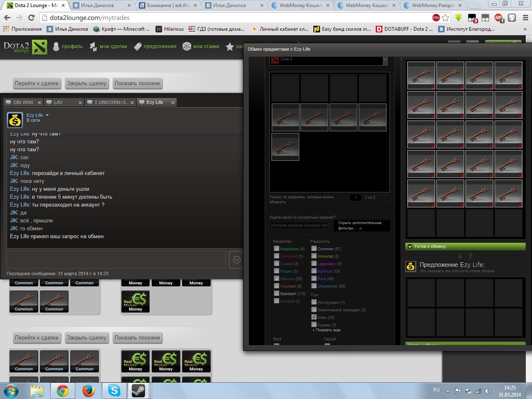Open the red PRO stop-sign icon in the address bar
Screen dimensions: 532x399
pyautogui.click(x=436, y=17)
